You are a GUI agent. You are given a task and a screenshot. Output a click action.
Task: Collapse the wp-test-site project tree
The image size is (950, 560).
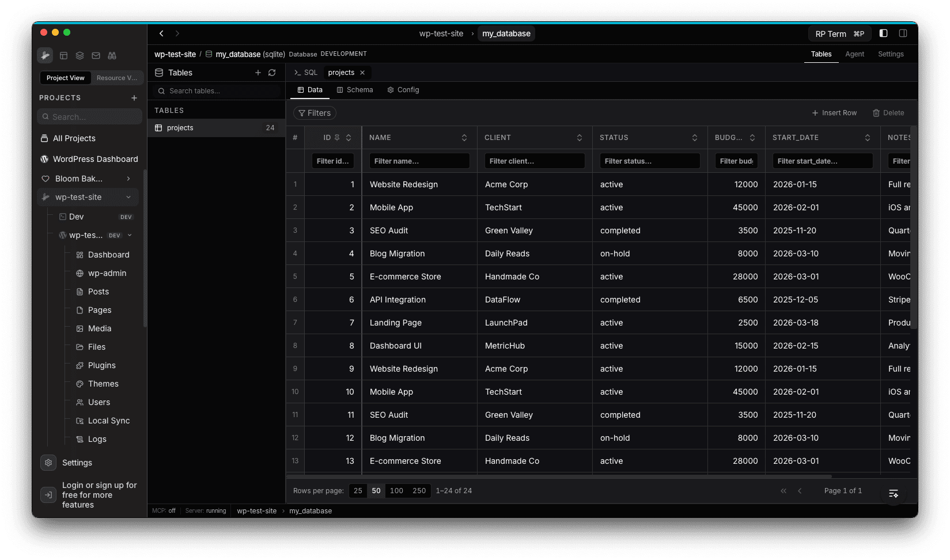tap(128, 196)
